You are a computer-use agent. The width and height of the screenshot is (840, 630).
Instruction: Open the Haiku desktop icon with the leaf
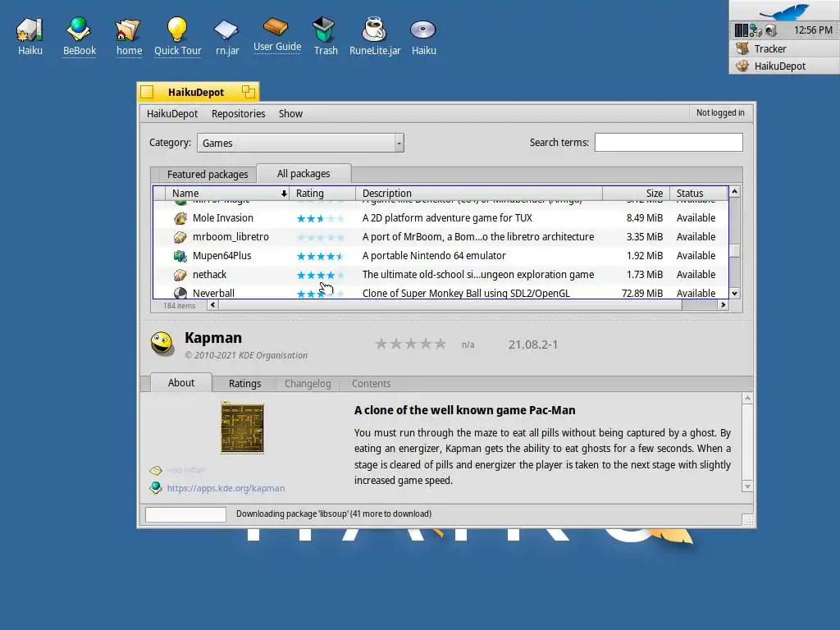point(30,30)
